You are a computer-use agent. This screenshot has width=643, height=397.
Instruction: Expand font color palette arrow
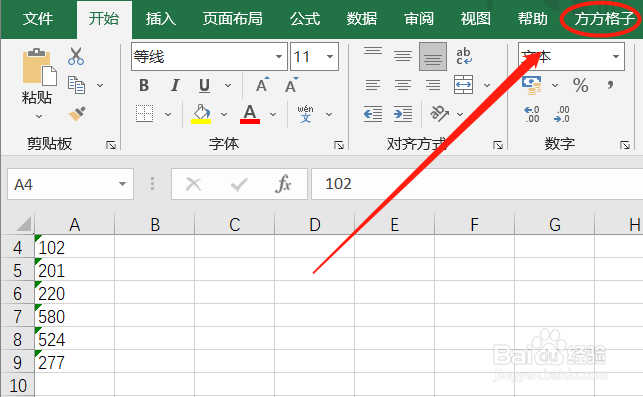click(x=273, y=114)
